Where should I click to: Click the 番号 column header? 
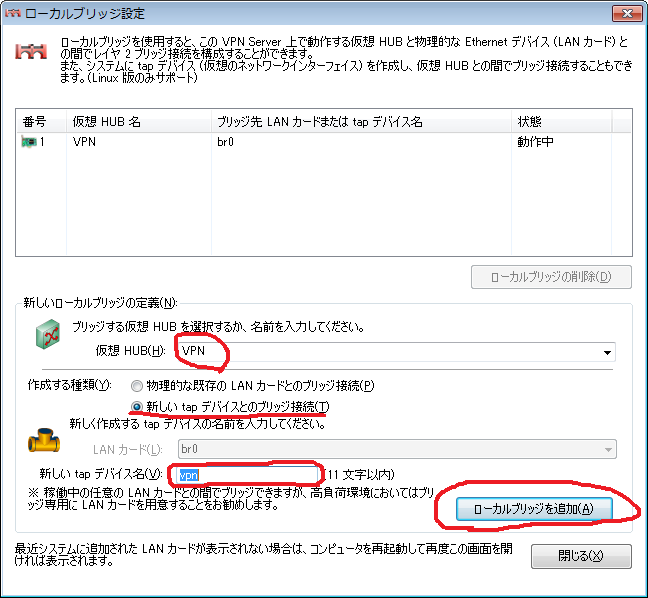41,122
